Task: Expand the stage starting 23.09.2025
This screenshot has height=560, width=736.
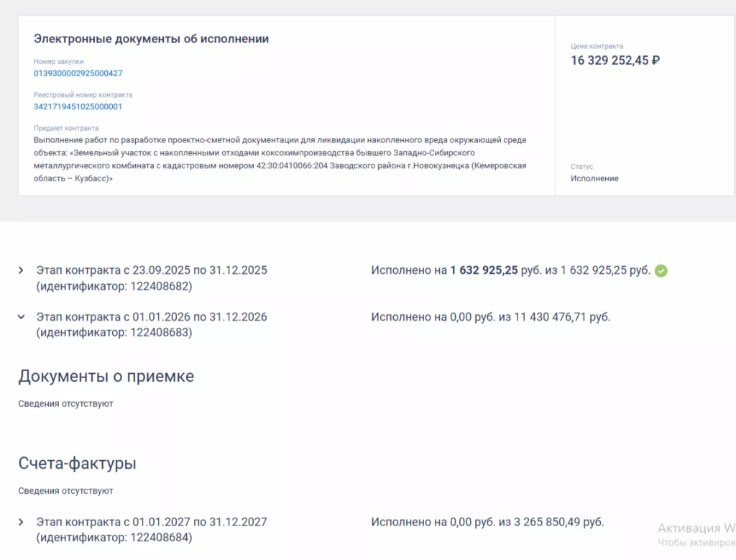Action: (x=22, y=270)
